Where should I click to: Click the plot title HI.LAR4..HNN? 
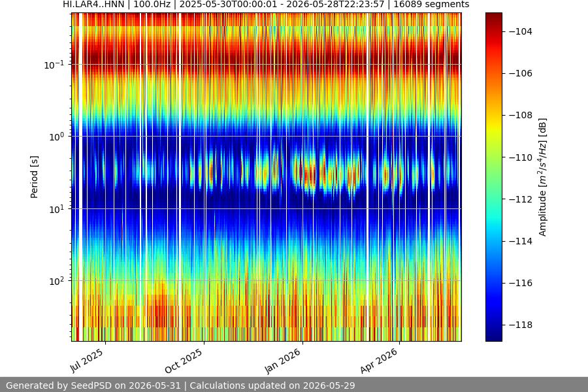pyautogui.click(x=93, y=4)
